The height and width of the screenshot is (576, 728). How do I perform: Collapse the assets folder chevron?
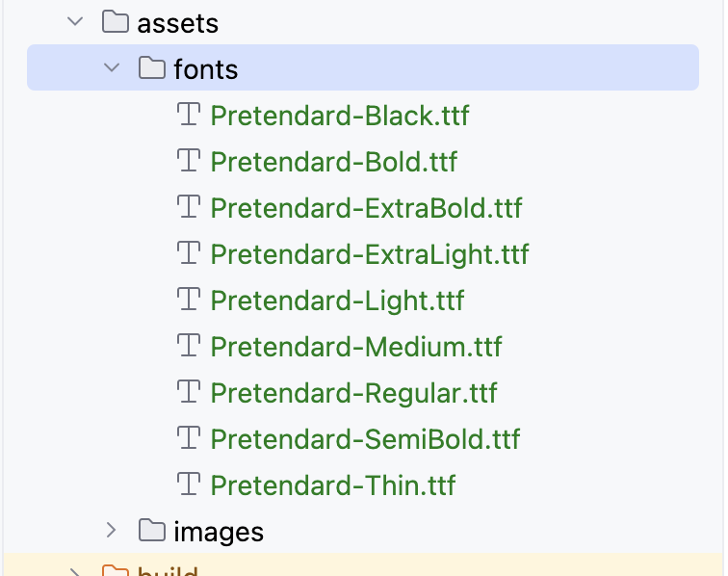pyautogui.click(x=75, y=22)
